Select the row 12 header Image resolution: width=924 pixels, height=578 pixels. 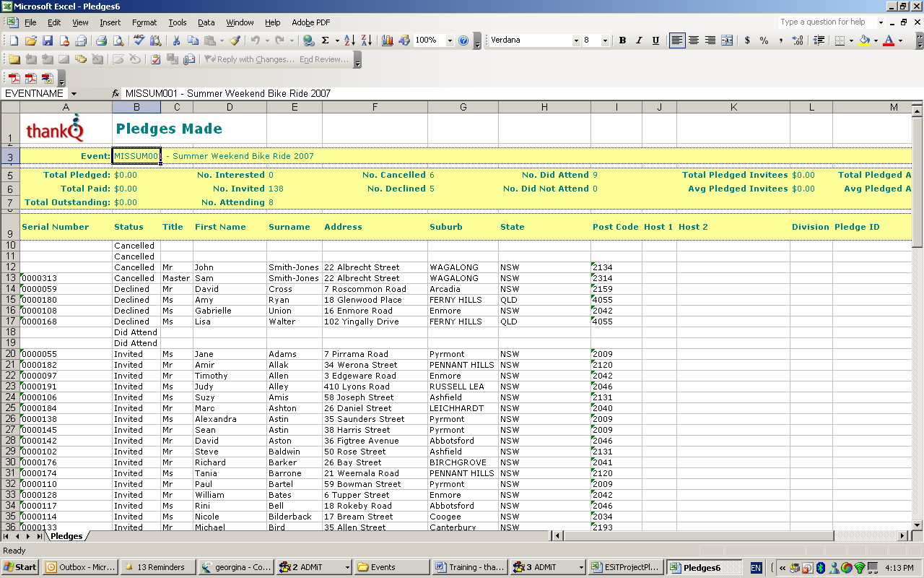10,267
